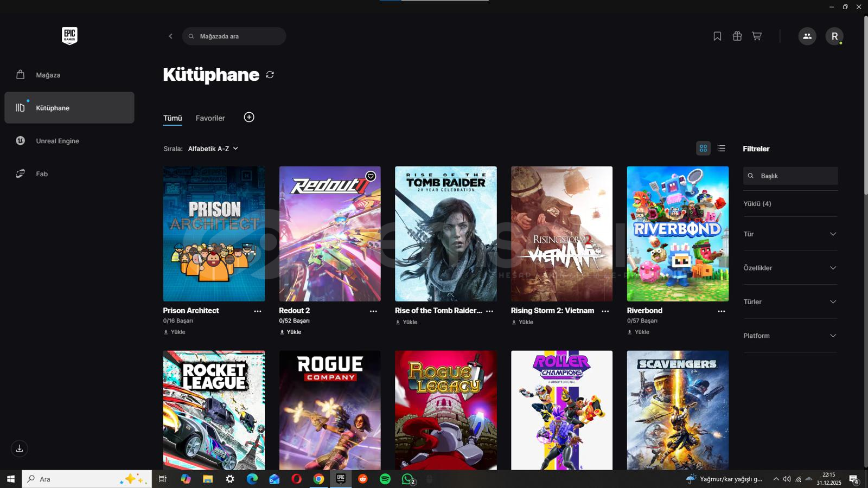Open the Prison Architect title link
The height and width of the screenshot is (488, 868).
click(191, 311)
